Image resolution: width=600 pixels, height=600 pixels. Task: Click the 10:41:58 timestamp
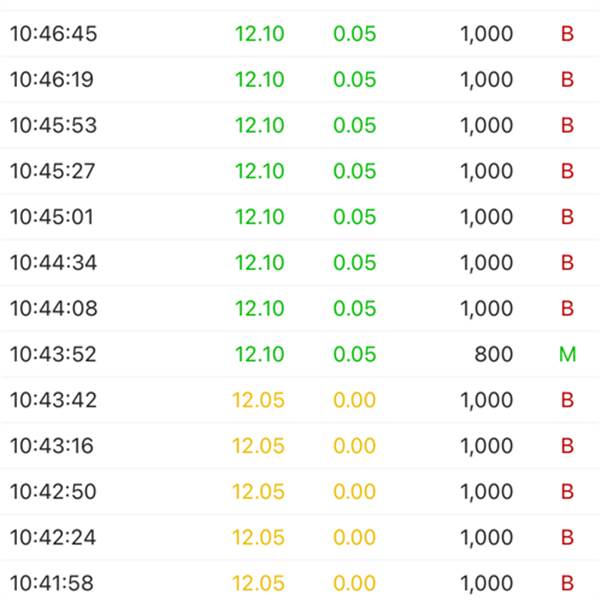[x=54, y=583]
